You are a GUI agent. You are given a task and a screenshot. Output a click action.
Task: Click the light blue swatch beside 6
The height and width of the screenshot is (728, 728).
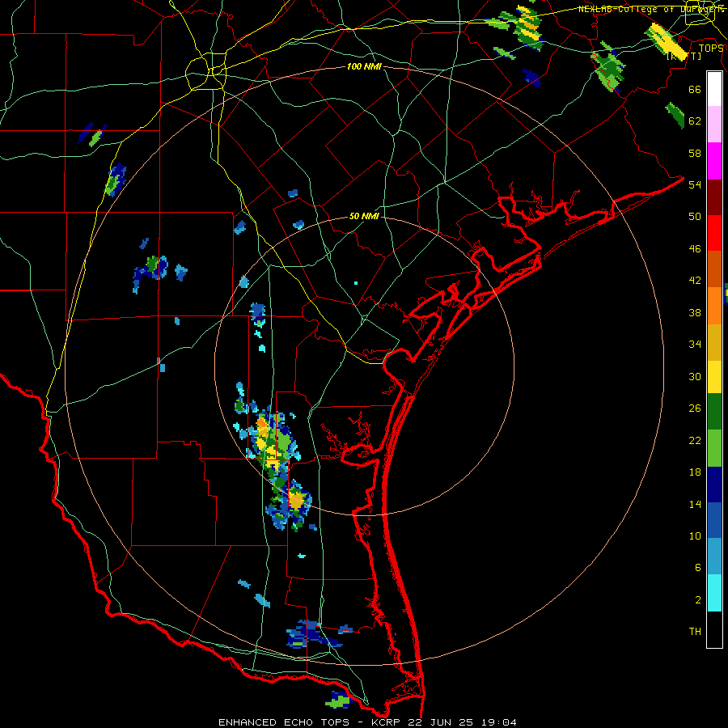point(714,557)
